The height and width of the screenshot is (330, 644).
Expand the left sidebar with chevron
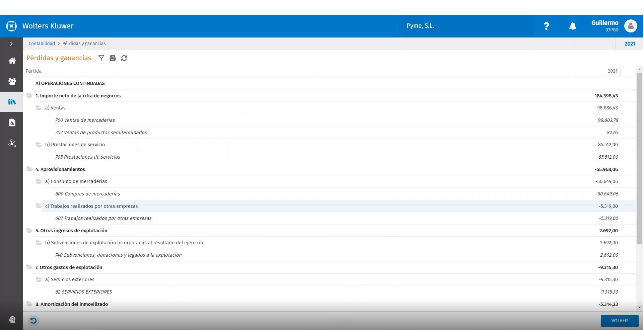pyautogui.click(x=11, y=44)
